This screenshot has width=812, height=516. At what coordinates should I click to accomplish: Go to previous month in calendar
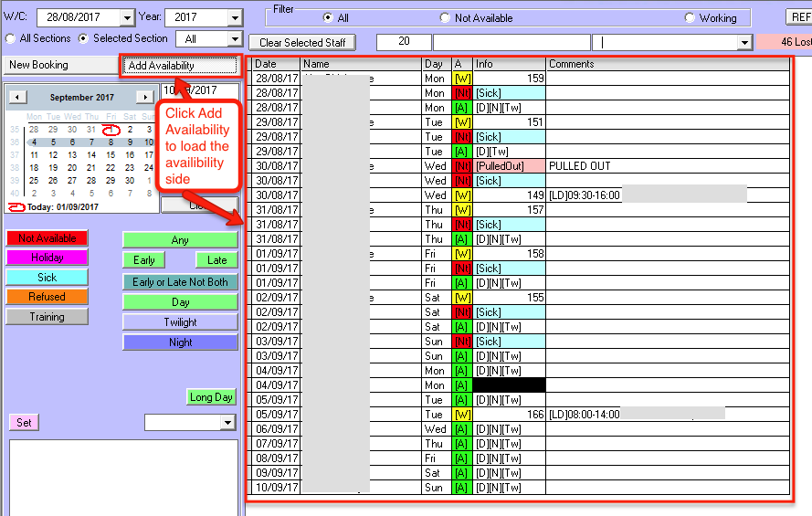coord(17,97)
